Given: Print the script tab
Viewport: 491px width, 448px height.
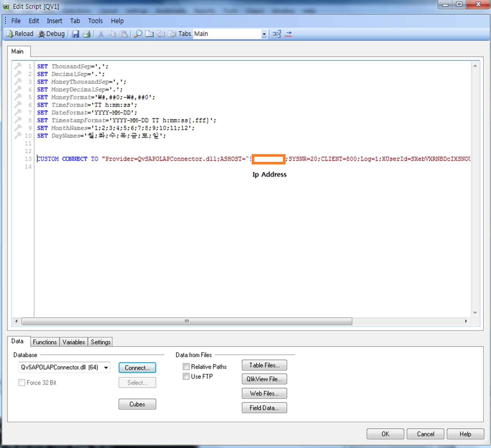Looking at the screenshot, I should click(87, 34).
